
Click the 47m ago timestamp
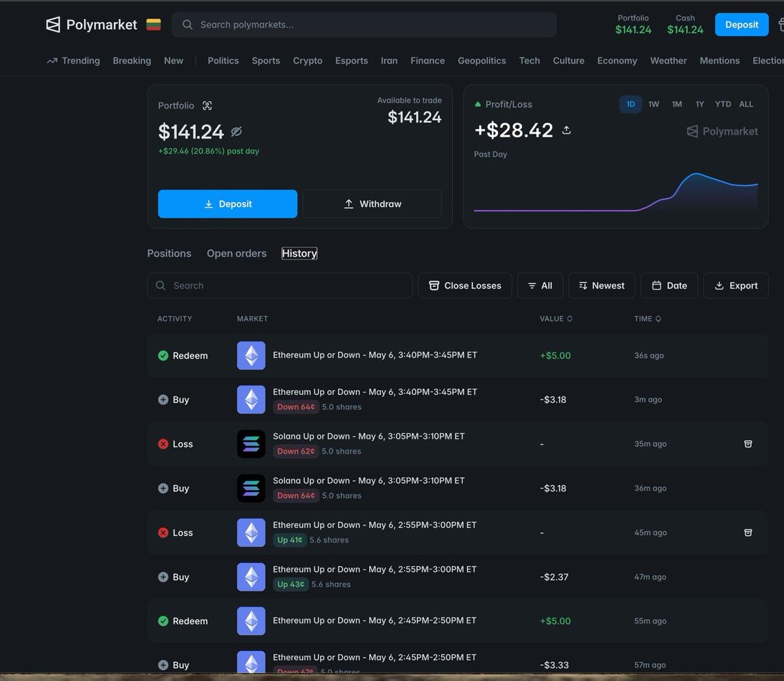650,577
